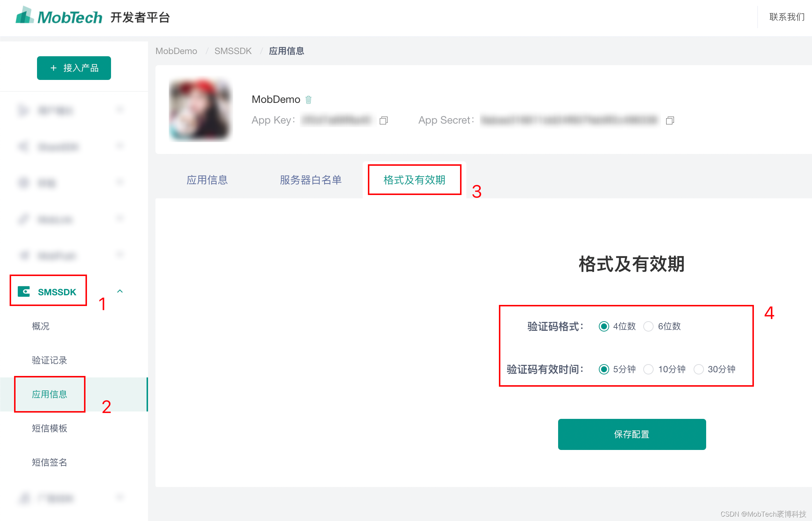This screenshot has height=521, width=812.
Task: Click the SMSSDK sidebar icon
Action: [24, 292]
